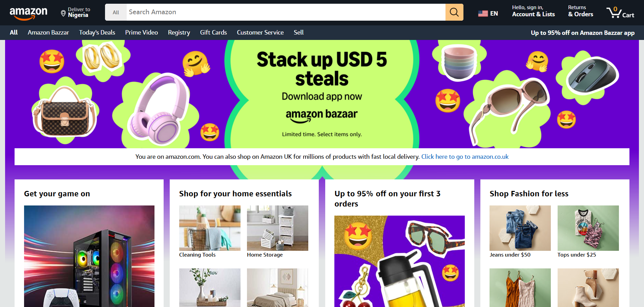
Task: Click the Search Amazon input field
Action: pyautogui.click(x=286, y=12)
